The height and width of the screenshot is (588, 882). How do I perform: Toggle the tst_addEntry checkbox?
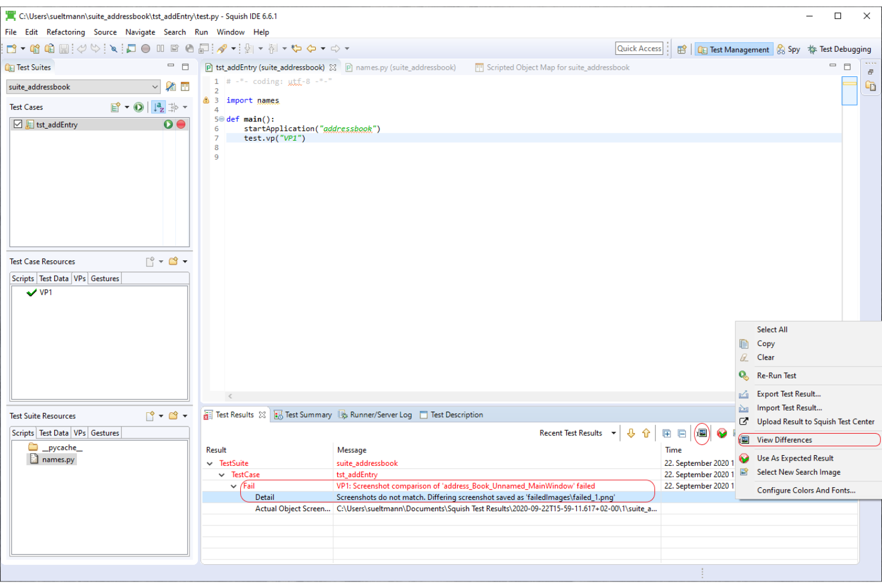(18, 125)
